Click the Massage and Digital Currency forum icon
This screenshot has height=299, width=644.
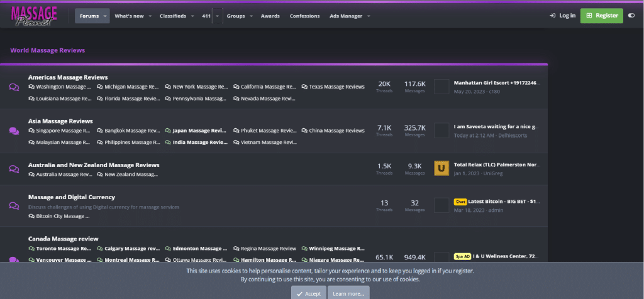pyautogui.click(x=14, y=206)
